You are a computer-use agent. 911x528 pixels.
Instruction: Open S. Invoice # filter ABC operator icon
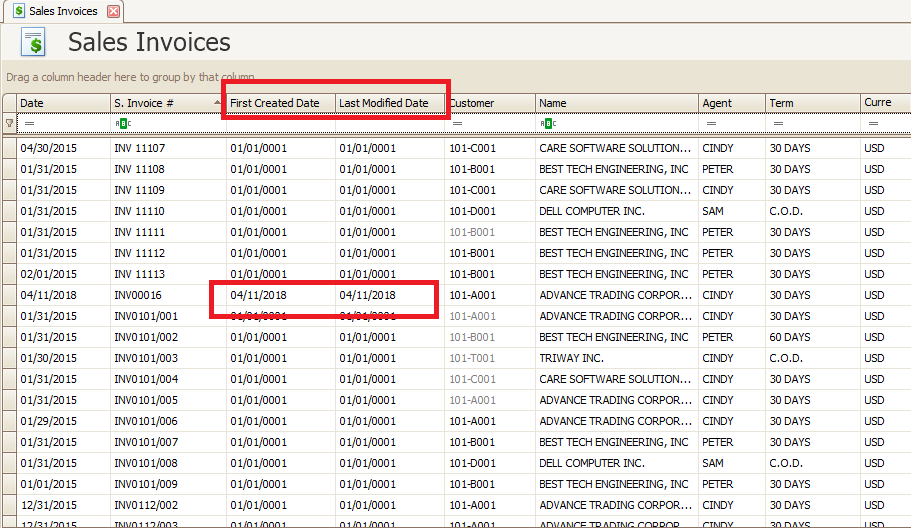123,123
